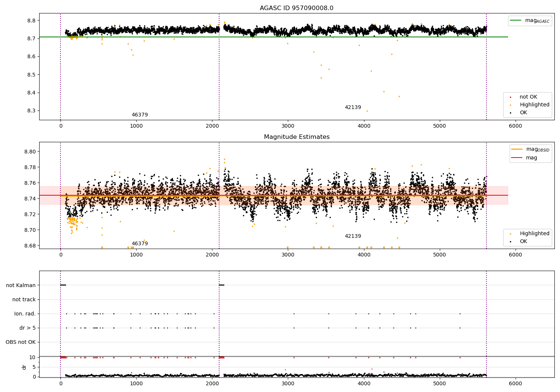
Task: Click the 8.80 y-axis tick in the middle plot
Action: click(29, 152)
